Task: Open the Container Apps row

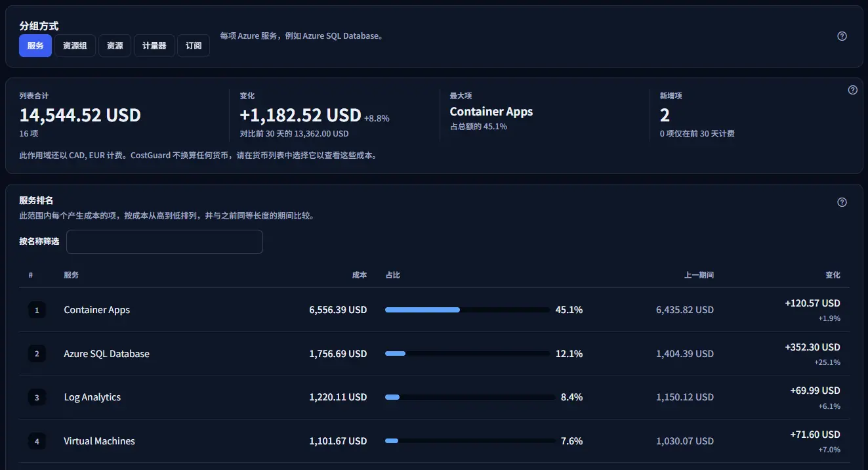Action: (x=434, y=310)
